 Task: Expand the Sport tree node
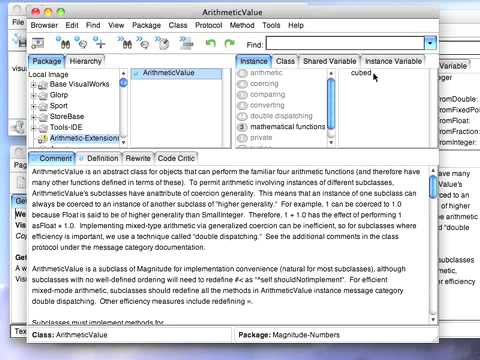coord(33,107)
